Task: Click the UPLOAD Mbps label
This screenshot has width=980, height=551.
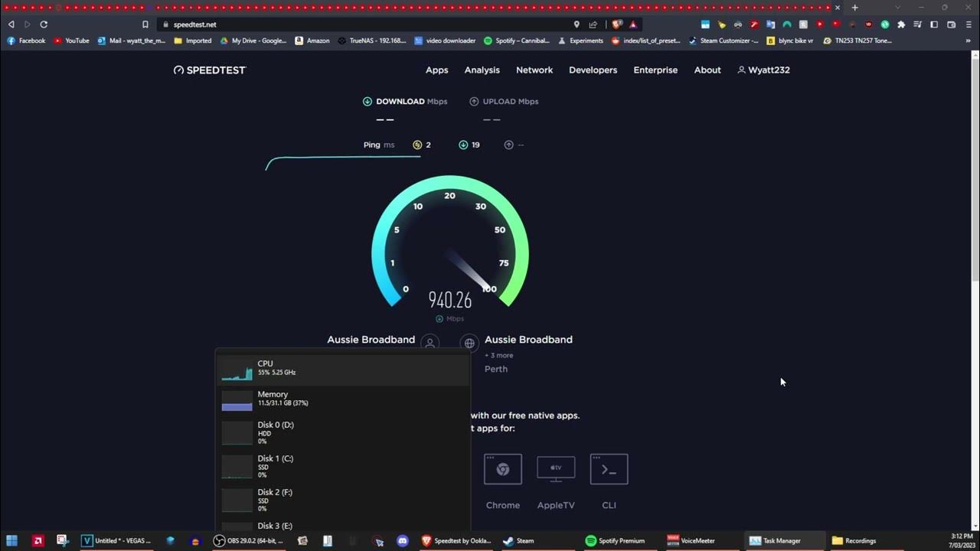Action: click(x=504, y=101)
